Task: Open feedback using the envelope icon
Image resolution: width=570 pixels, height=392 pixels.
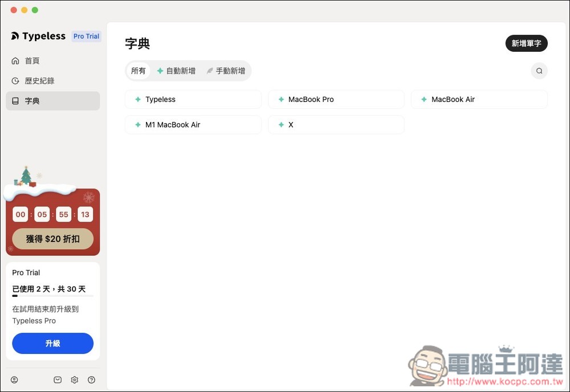Action: 58,379
